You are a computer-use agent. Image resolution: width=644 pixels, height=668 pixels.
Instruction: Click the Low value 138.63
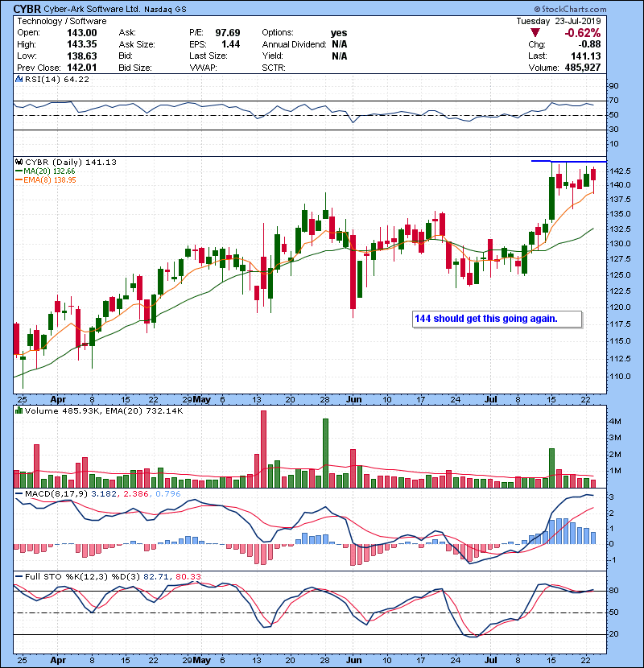[82, 56]
